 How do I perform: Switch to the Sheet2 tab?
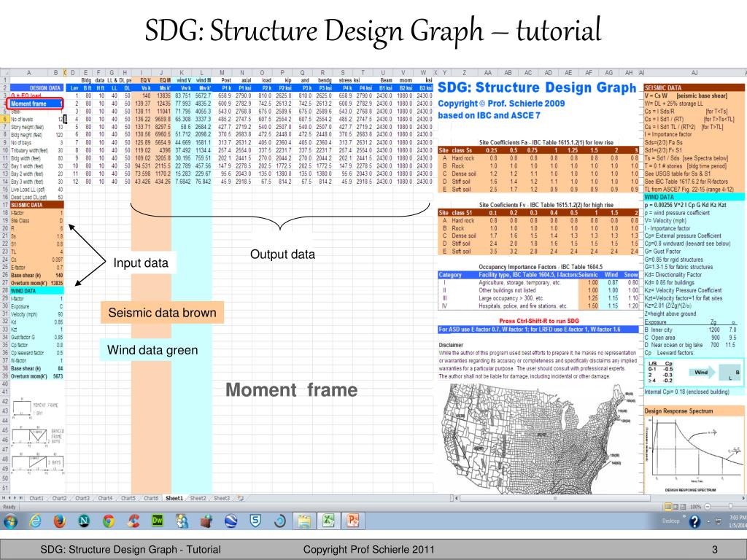(x=198, y=498)
